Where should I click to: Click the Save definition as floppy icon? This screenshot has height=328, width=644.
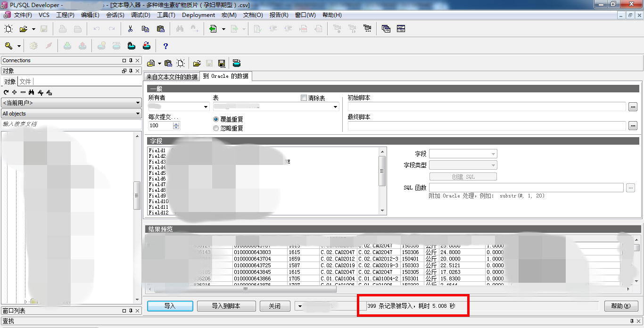click(222, 63)
